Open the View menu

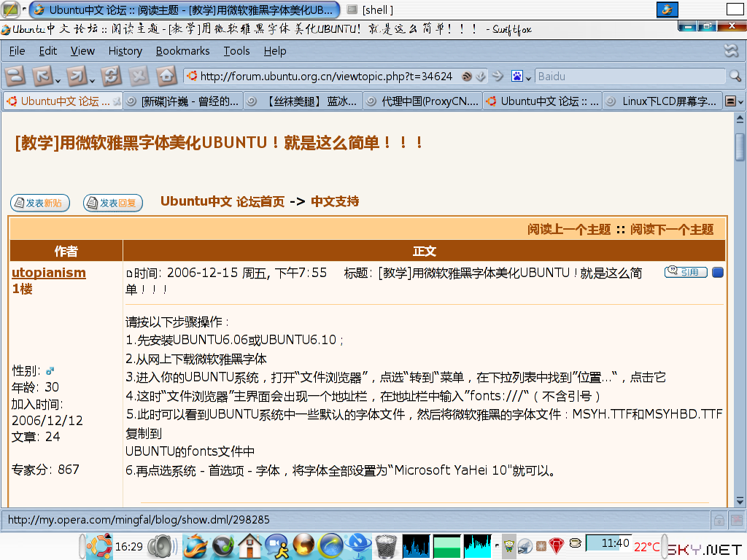coord(82,51)
